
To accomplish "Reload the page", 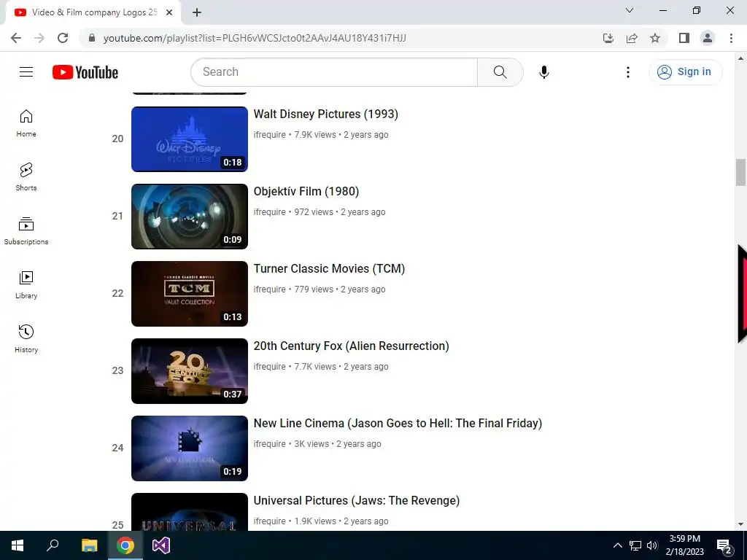I will [63, 38].
